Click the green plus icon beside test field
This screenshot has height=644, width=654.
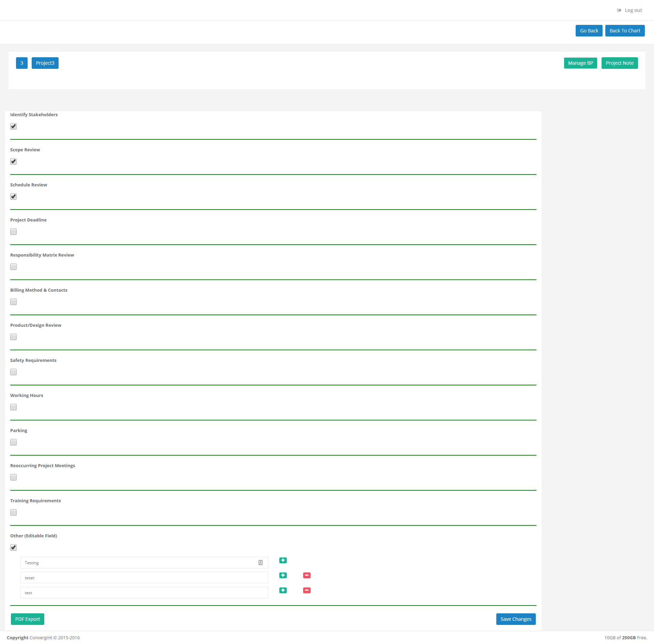tap(283, 590)
